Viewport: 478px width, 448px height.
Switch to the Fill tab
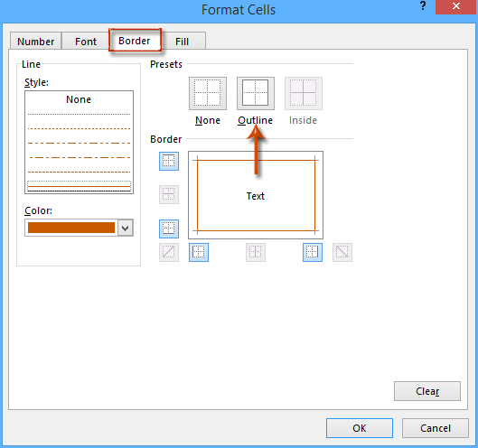coord(182,42)
